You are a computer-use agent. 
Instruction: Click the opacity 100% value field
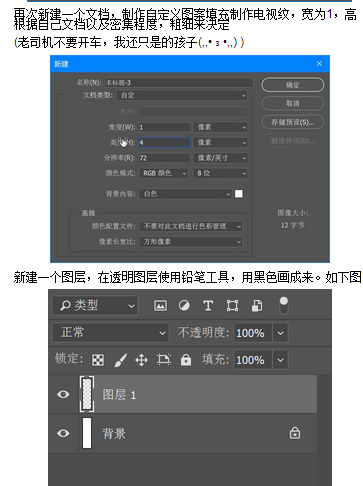coord(253,333)
